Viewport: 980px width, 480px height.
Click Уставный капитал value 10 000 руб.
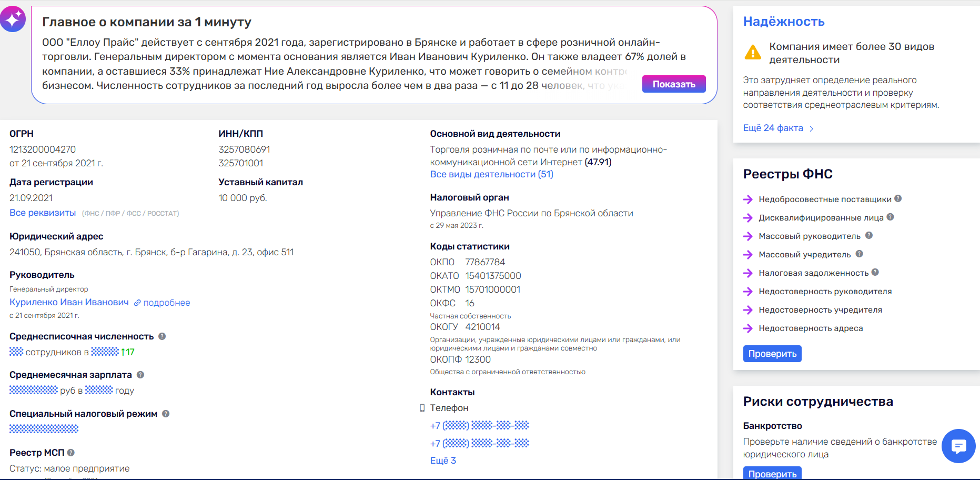(243, 198)
